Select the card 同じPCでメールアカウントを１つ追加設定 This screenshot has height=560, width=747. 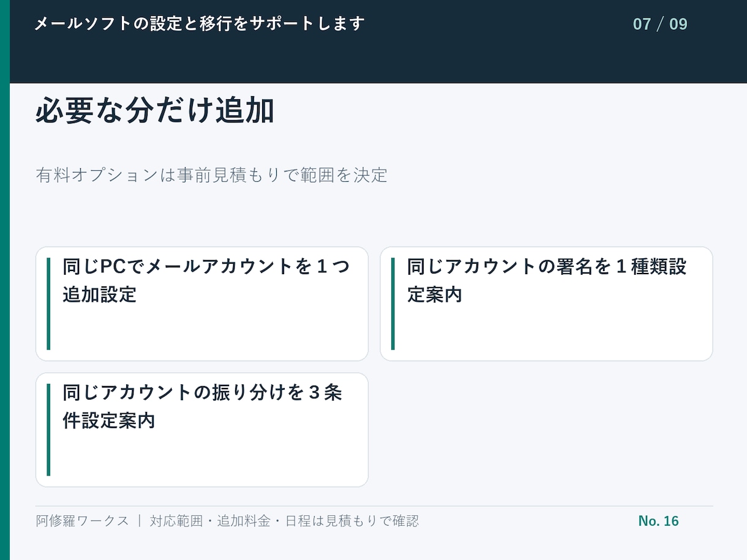202,304
